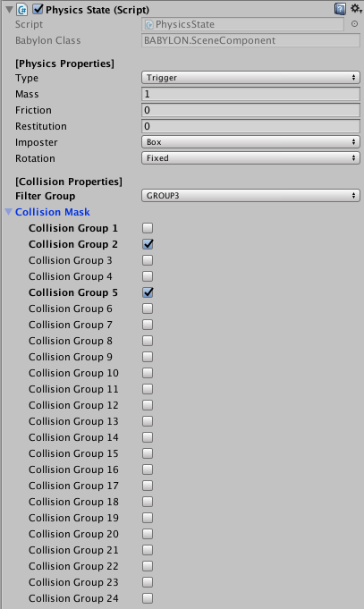This screenshot has width=364, height=609.
Task: Enable Collision Group 20 checkbox
Action: point(148,534)
